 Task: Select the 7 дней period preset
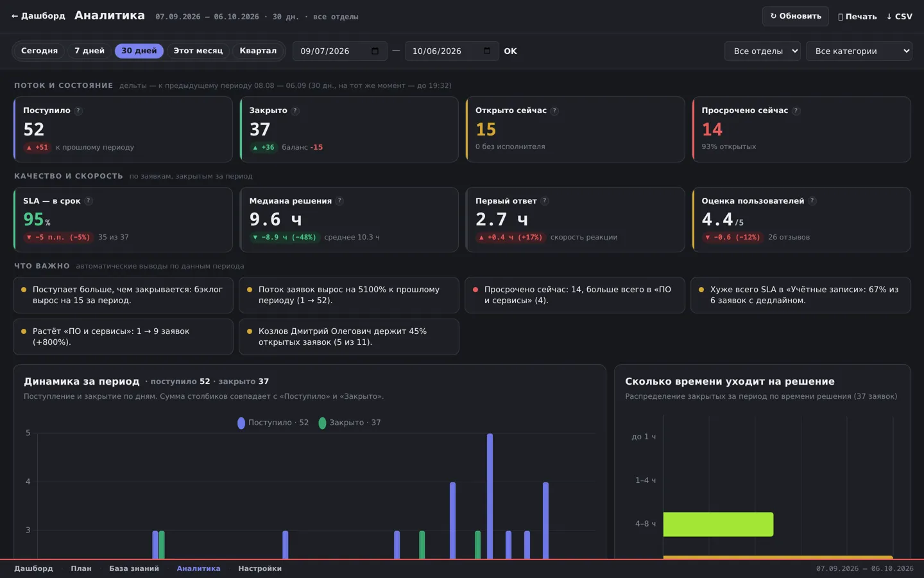coord(89,51)
